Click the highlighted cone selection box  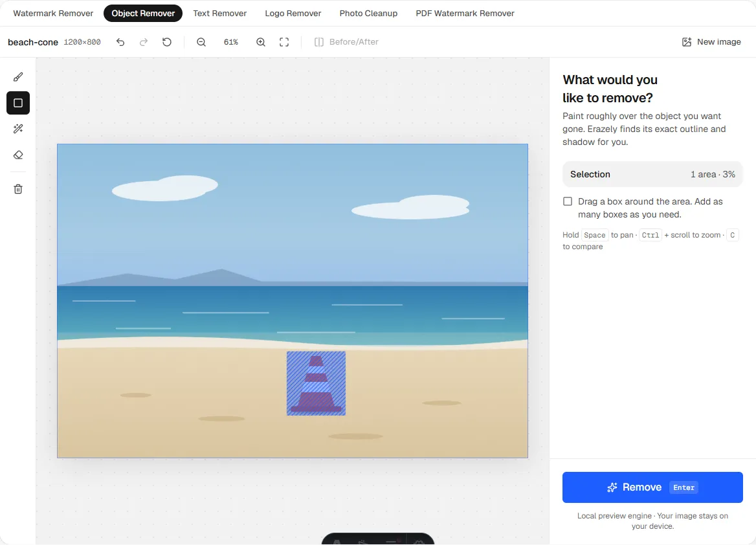tap(317, 383)
